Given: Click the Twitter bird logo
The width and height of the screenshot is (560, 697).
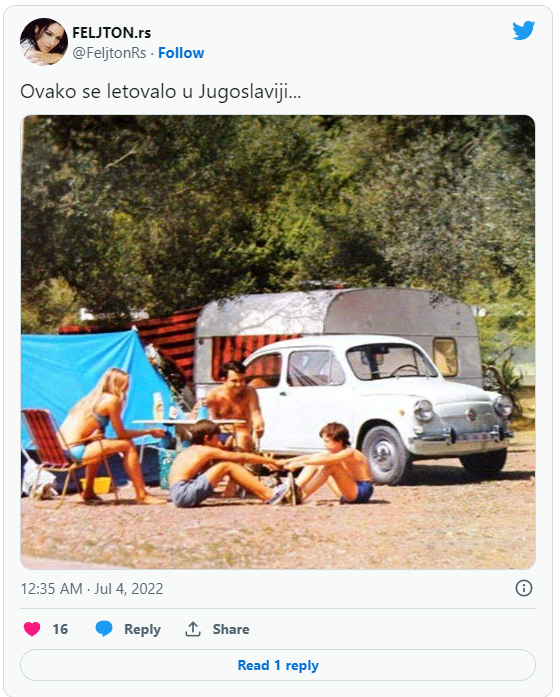Looking at the screenshot, I should 524,31.
